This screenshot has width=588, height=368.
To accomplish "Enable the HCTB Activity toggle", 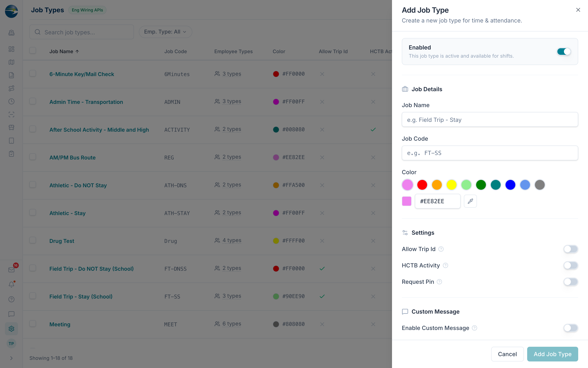I will pos(570,265).
